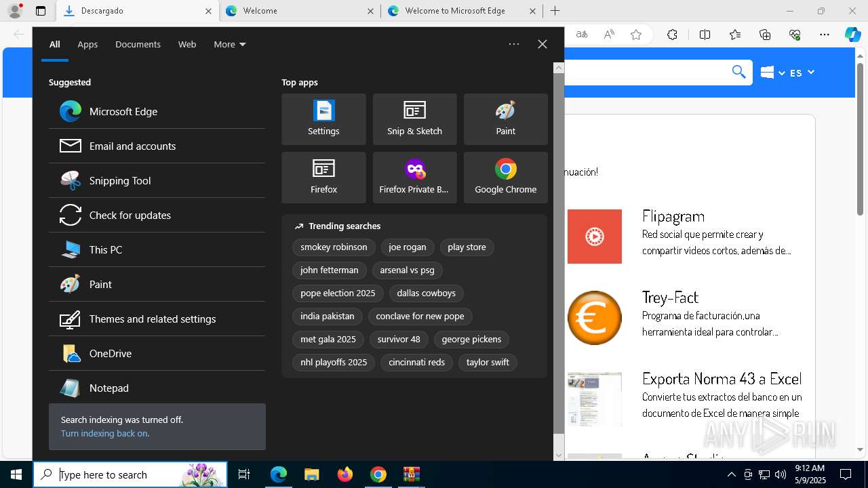Open Notepad from suggestions
The image size is (868, 488).
pos(157,388)
